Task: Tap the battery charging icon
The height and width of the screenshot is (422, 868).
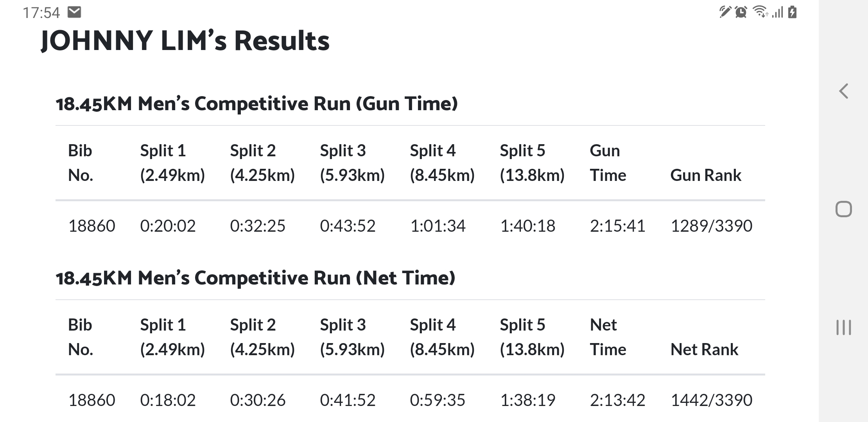Action: (x=793, y=12)
